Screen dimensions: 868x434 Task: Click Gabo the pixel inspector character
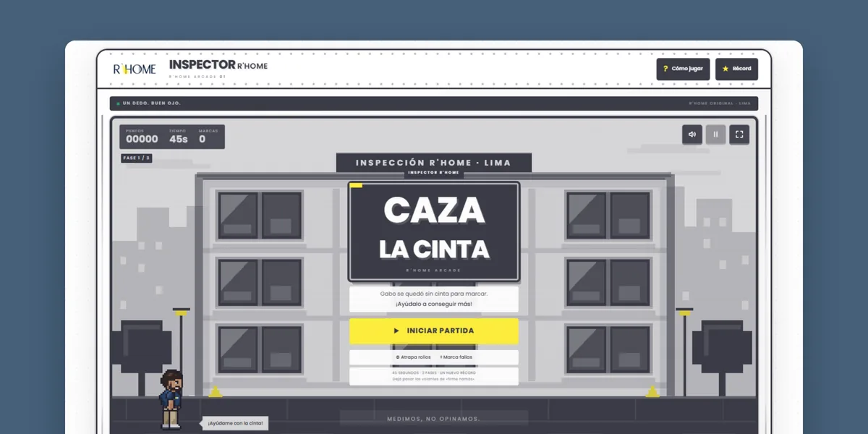(x=171, y=399)
